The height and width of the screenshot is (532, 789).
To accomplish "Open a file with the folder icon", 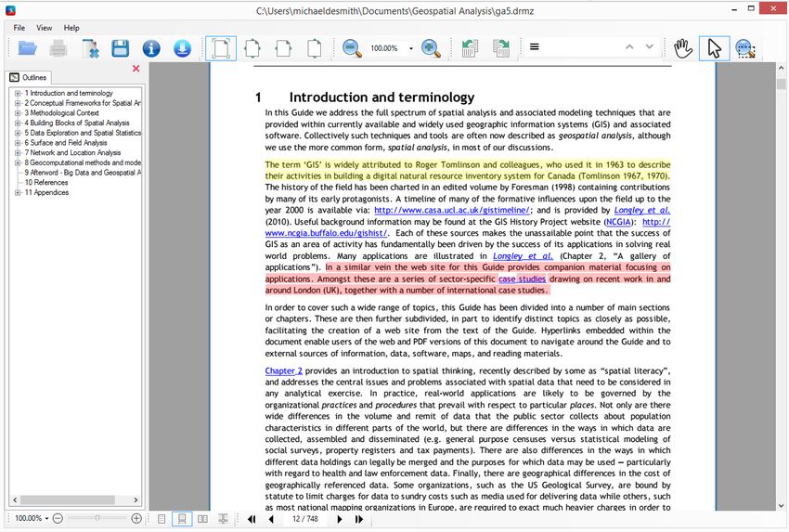I will click(27, 48).
